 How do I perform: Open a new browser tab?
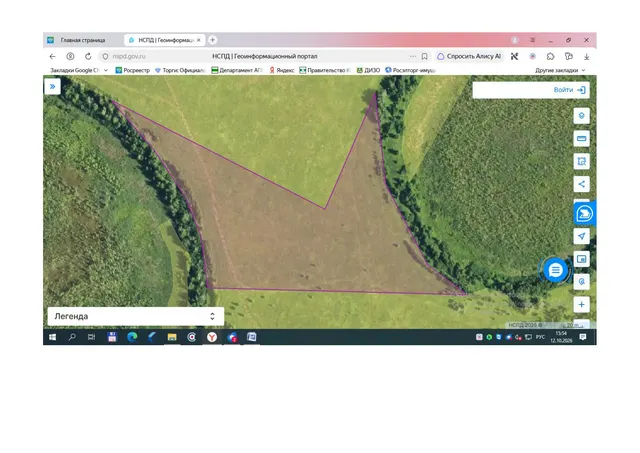(x=212, y=40)
